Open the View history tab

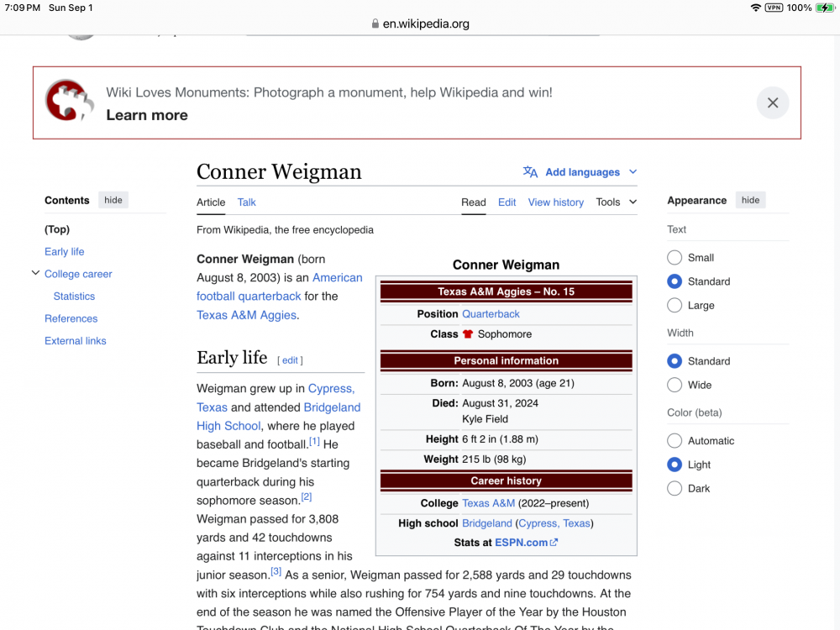pyautogui.click(x=555, y=202)
